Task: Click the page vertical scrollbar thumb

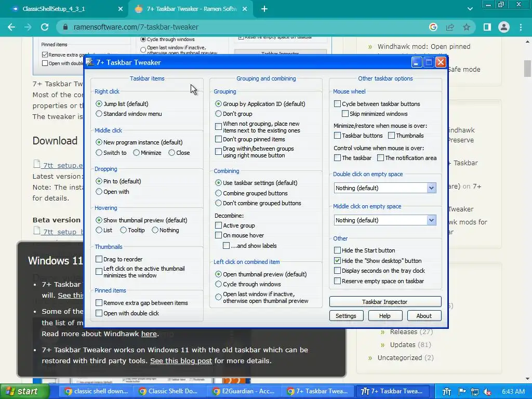Action: pyautogui.click(x=527, y=69)
